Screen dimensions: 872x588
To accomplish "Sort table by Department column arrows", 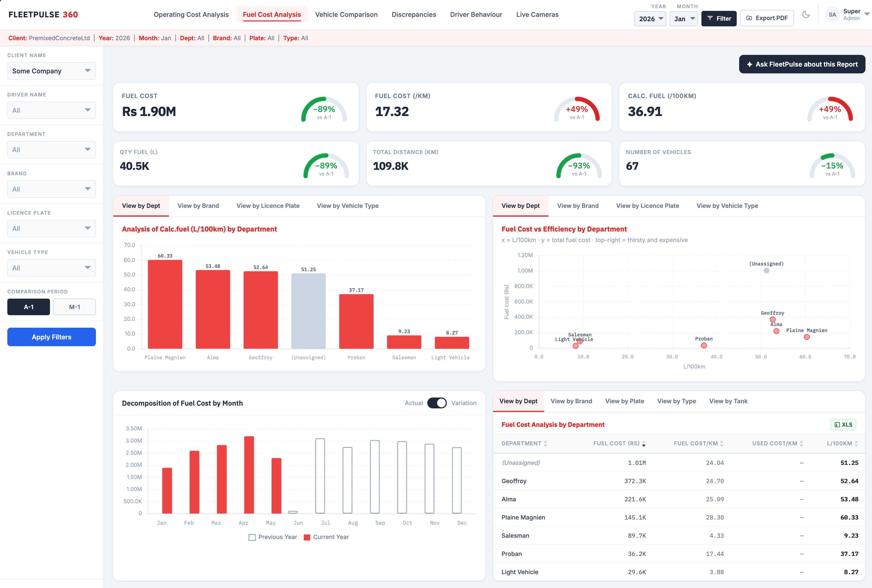I will [x=545, y=444].
